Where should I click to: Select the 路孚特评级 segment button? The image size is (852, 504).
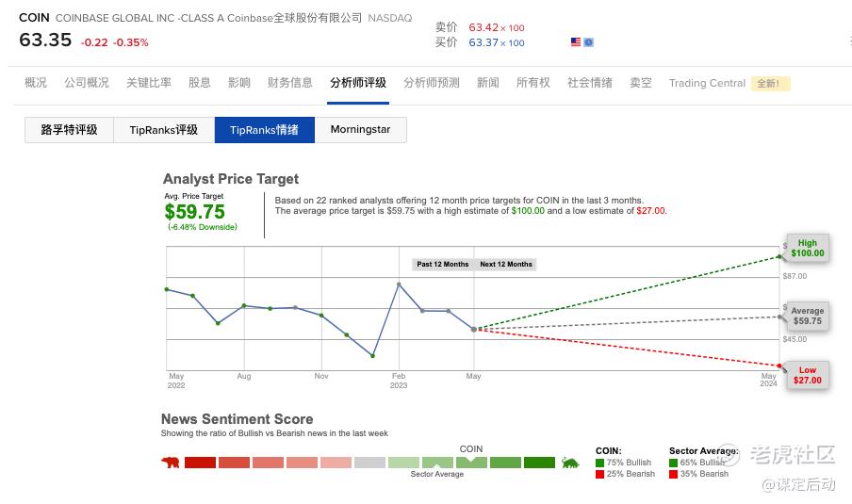click(69, 130)
